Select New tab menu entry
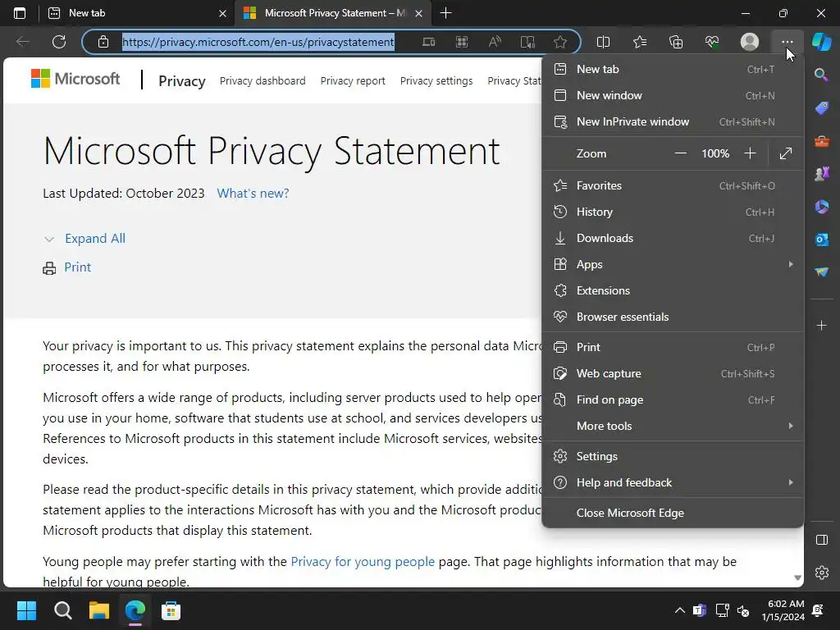This screenshot has height=630, width=840. [673, 69]
